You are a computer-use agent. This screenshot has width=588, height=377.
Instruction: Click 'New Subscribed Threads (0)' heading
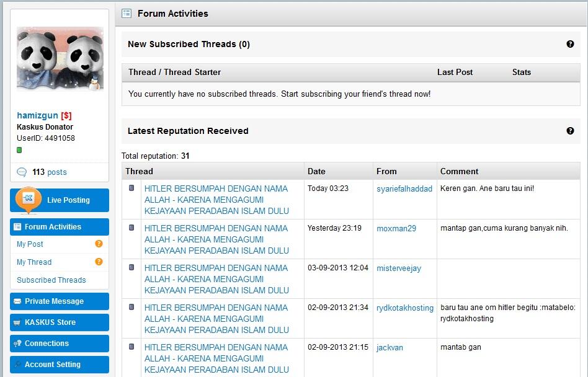[189, 44]
